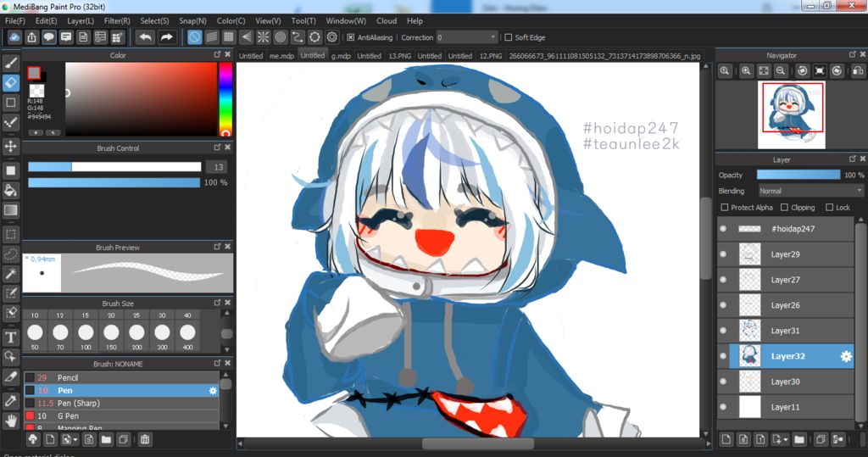
Task: Enable the Clipping checkbox
Action: tap(784, 207)
